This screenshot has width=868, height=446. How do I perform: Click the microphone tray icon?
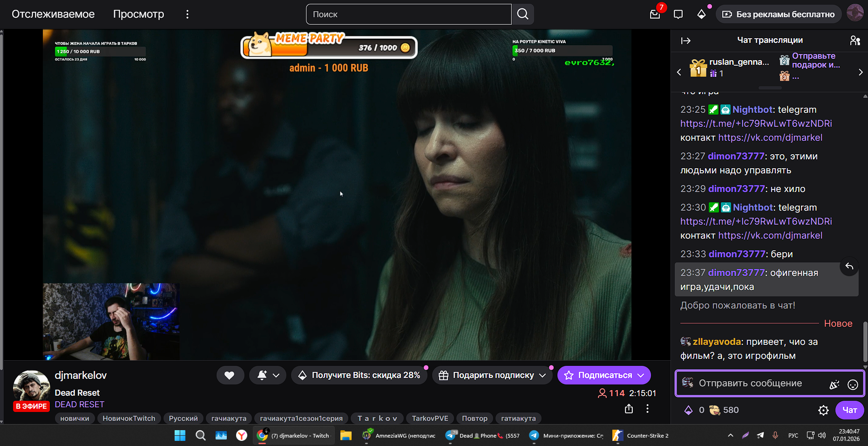click(x=775, y=435)
